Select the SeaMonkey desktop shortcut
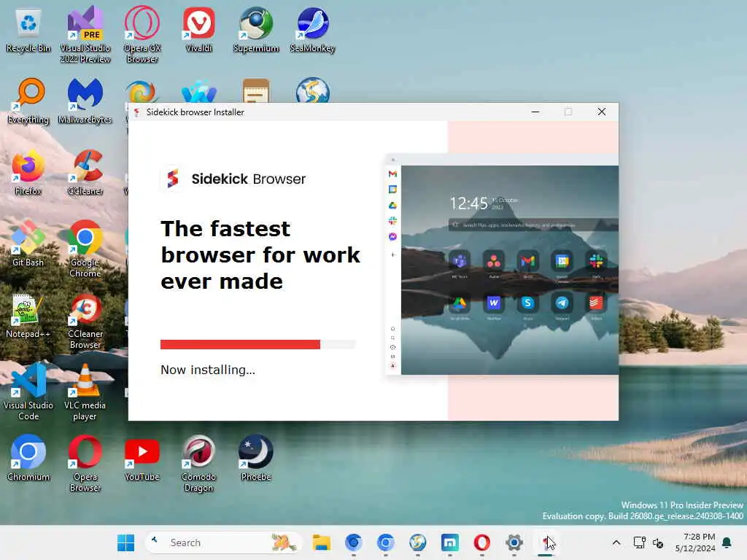 pyautogui.click(x=312, y=29)
